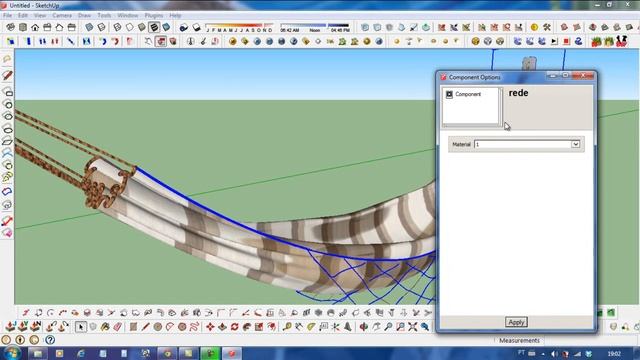
Task: Open Internet Explorer from the taskbar
Action: pyautogui.click(x=81, y=353)
